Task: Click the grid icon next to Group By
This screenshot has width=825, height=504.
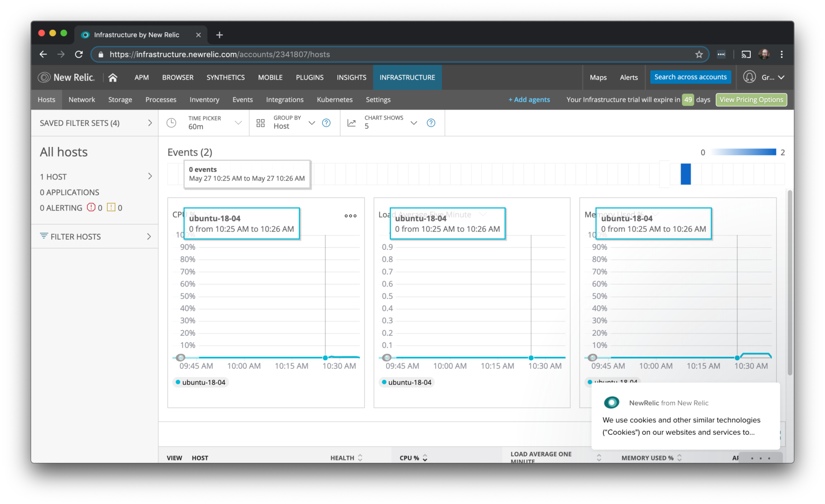Action: [260, 122]
